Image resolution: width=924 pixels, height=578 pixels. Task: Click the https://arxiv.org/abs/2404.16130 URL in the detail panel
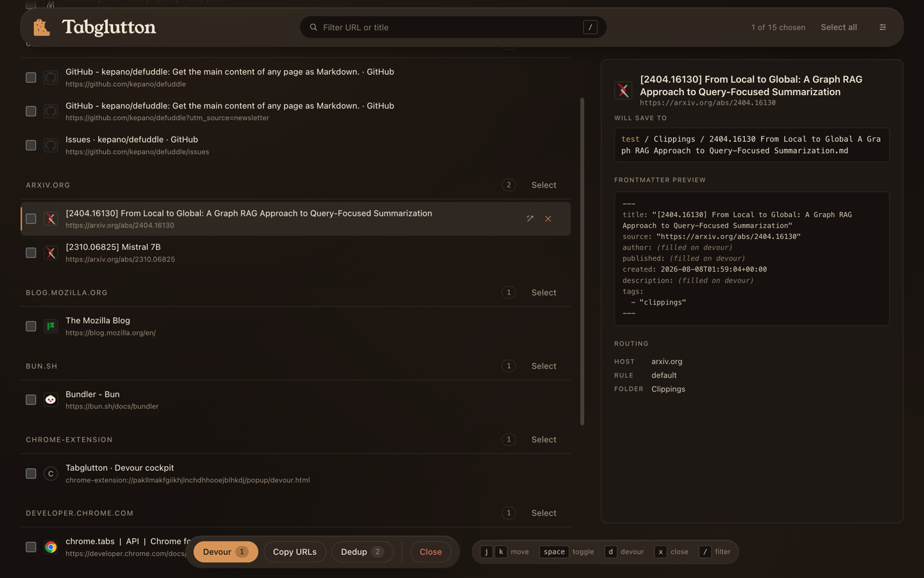[708, 103]
